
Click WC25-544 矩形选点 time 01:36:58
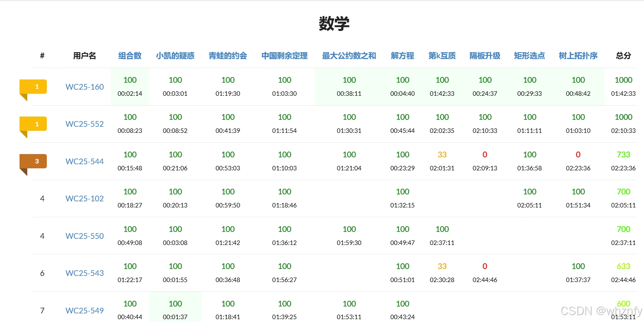[x=530, y=168]
